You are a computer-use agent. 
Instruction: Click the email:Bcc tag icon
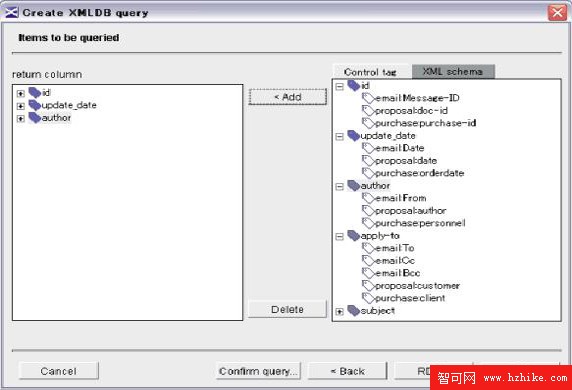tap(368, 273)
